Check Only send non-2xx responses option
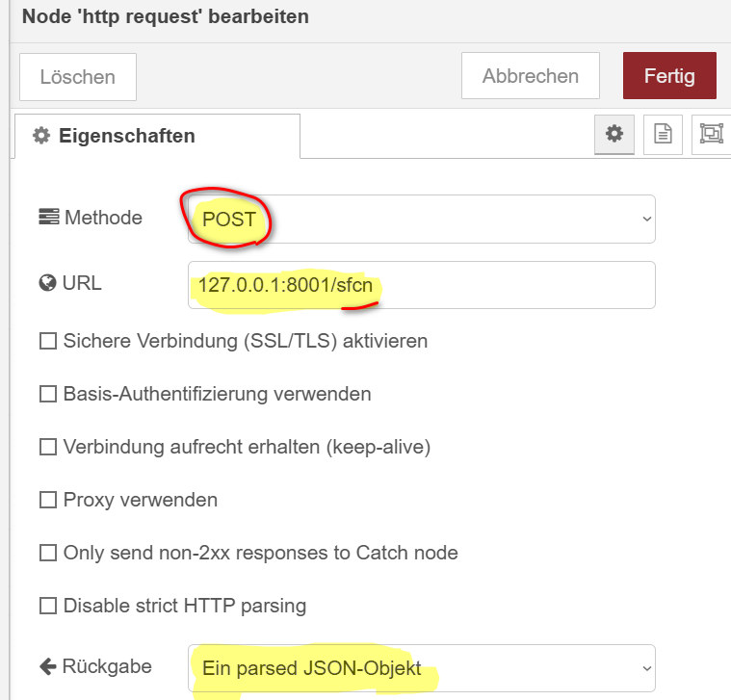This screenshot has height=700, width=731. [x=48, y=553]
